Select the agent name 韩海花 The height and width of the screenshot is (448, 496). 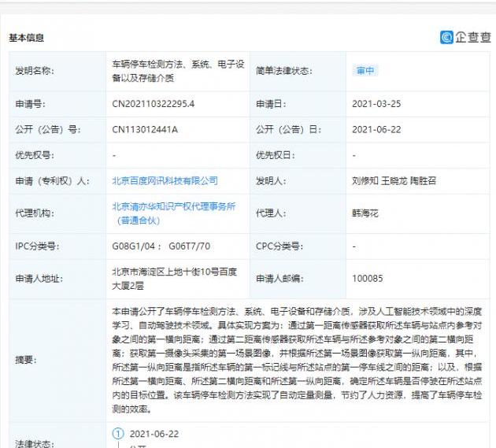pyautogui.click(x=365, y=213)
